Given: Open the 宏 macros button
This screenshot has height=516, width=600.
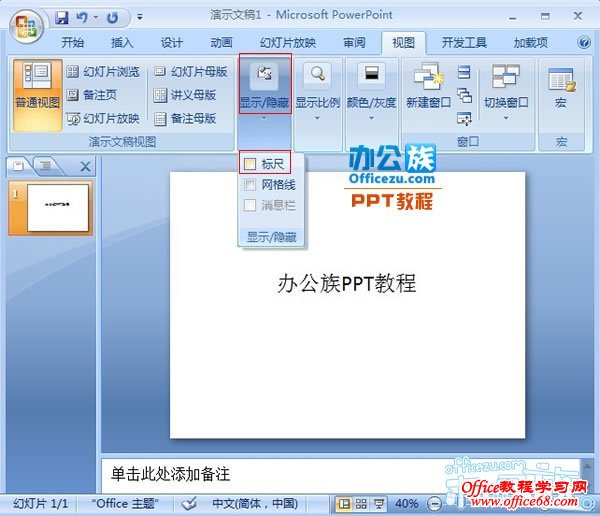Looking at the screenshot, I should tap(561, 88).
